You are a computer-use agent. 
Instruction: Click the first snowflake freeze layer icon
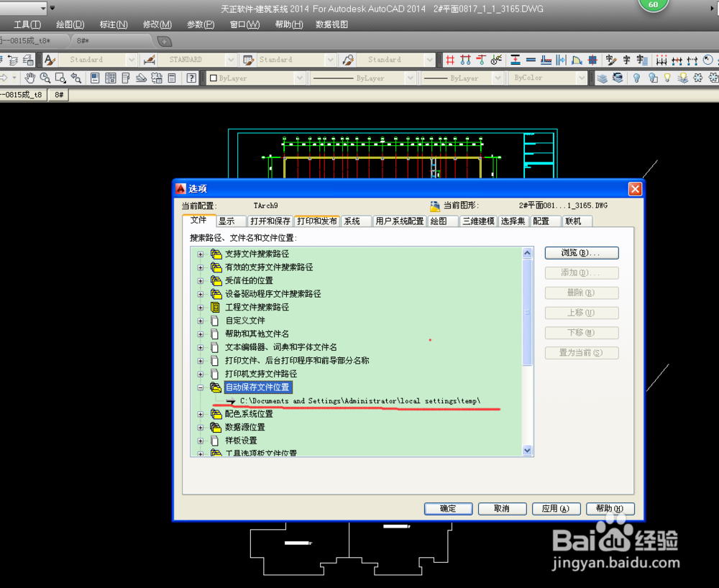coord(698,78)
